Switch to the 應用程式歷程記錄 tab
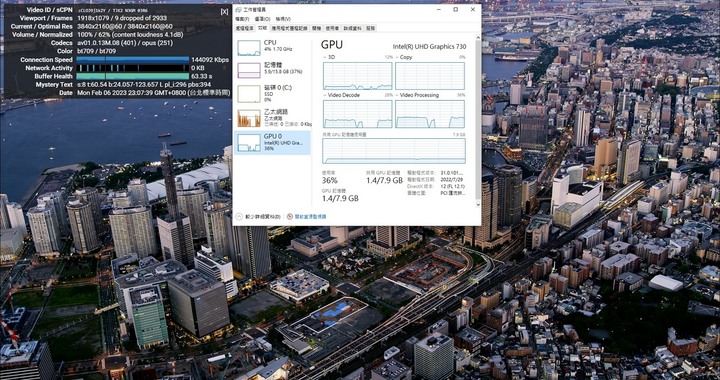Viewport: 720px width, 380px height. point(289,28)
